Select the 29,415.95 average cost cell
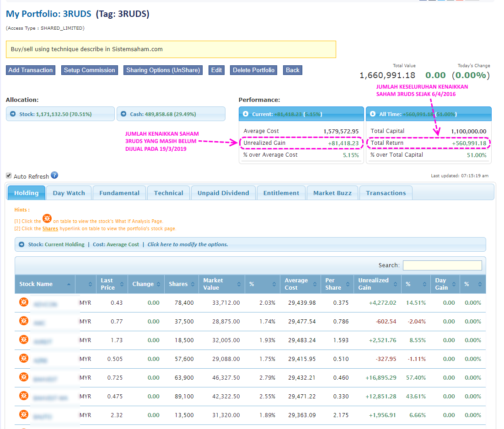This screenshot has height=429, width=504. [302, 359]
